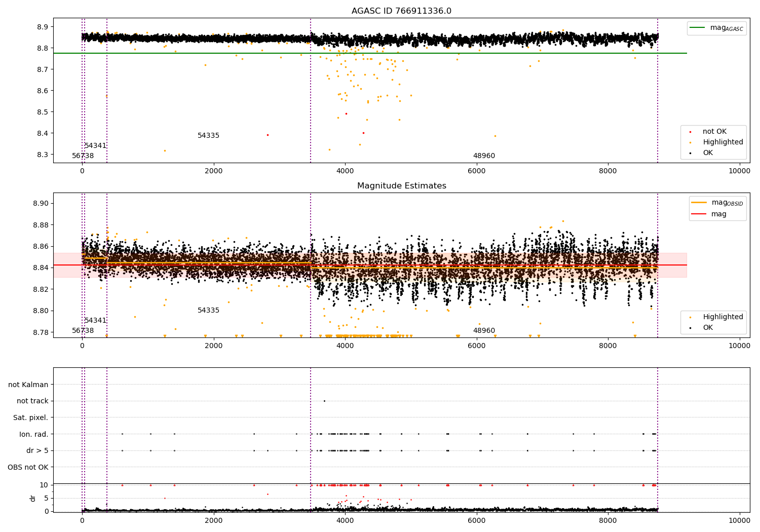Click the '8.3' y-axis tick in top plot
760x532 pixels.
[x=43, y=155]
